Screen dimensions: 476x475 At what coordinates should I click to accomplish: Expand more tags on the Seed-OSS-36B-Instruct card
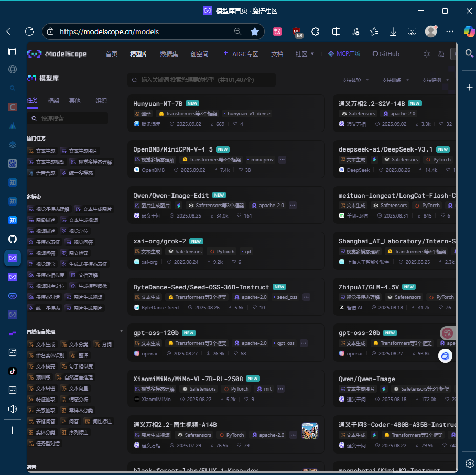pos(306,297)
